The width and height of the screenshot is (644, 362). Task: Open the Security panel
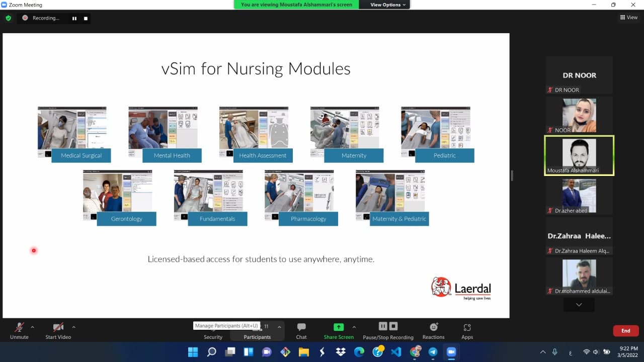[x=213, y=337]
